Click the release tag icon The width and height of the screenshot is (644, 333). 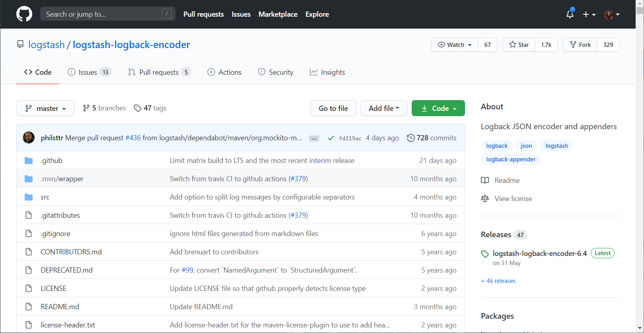coord(485,254)
